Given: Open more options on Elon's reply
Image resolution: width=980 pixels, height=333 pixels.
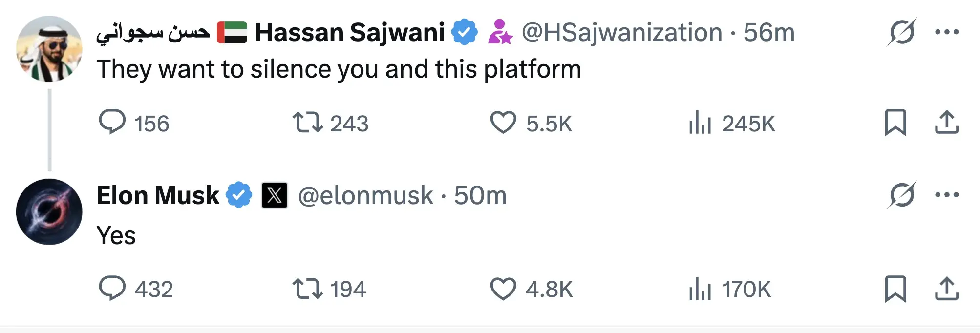Looking at the screenshot, I should pyautogui.click(x=946, y=195).
